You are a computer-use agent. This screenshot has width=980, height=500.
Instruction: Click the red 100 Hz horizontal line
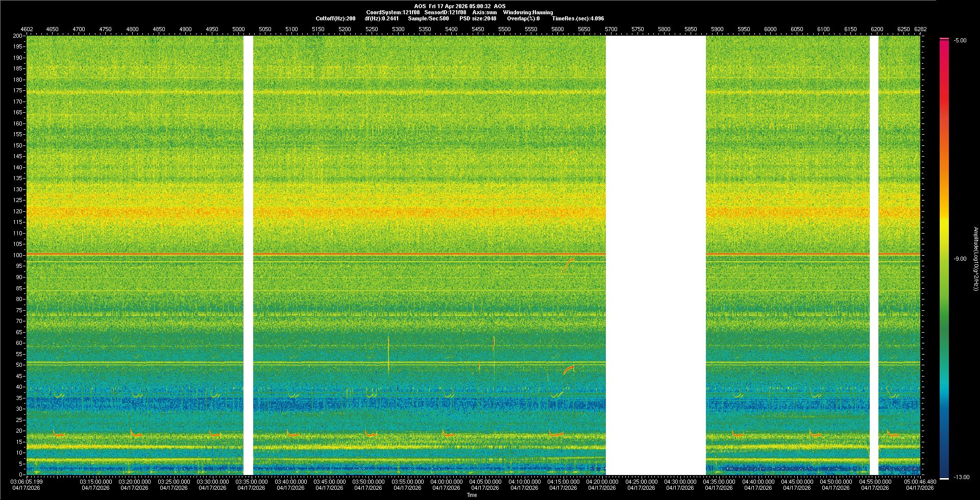(x=408, y=254)
